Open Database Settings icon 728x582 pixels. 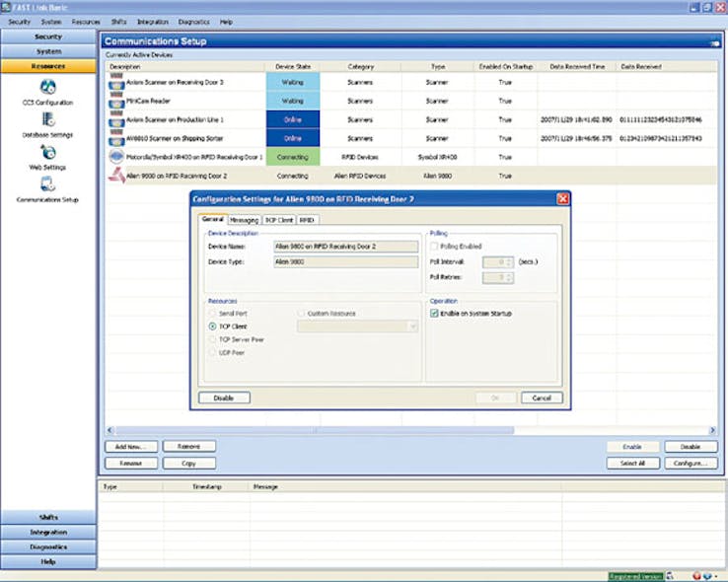(x=47, y=119)
